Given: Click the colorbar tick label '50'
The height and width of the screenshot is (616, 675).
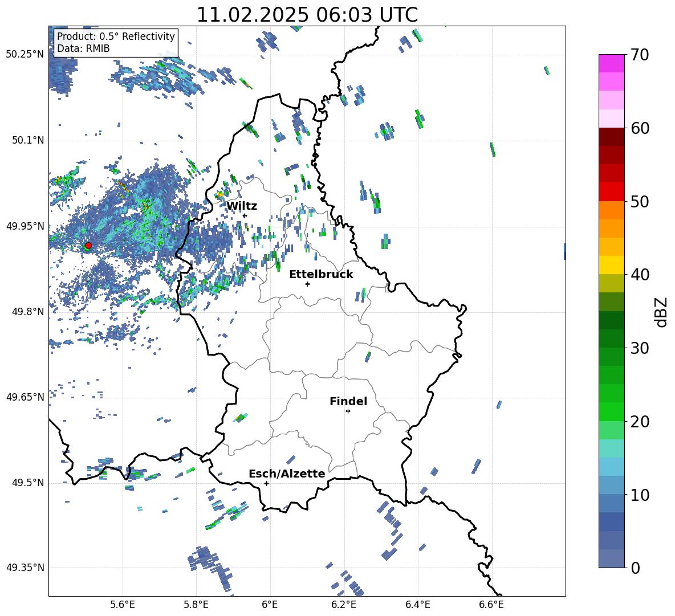Looking at the screenshot, I should tap(640, 202).
